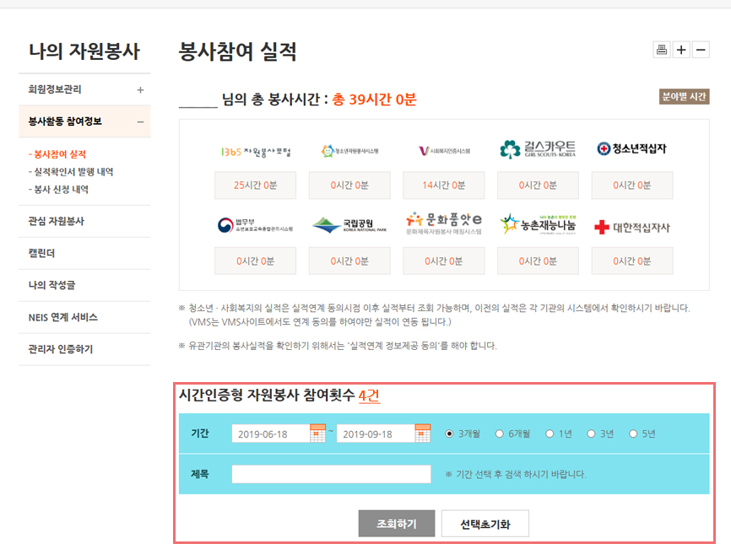Click the Girl Scouts Korea logo
Image resolution: width=731 pixels, height=560 pixels.
(x=538, y=150)
